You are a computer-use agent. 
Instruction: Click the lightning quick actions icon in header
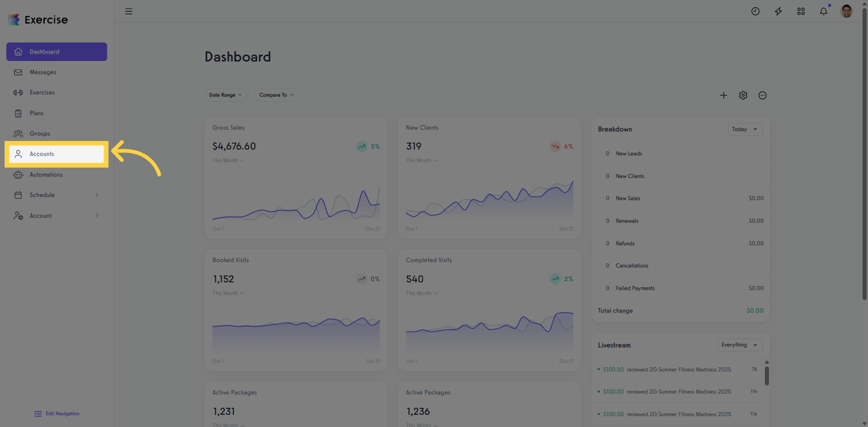(778, 11)
